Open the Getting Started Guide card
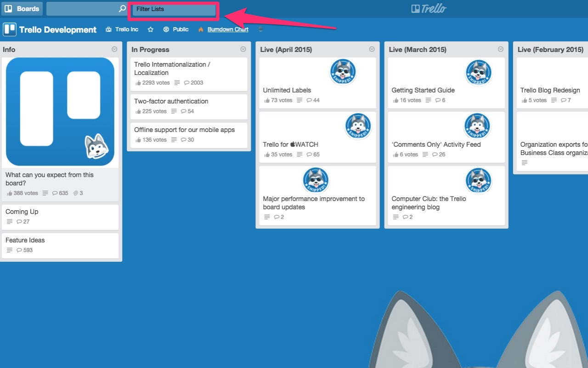Viewport: 588px width, 368px height. [446, 83]
